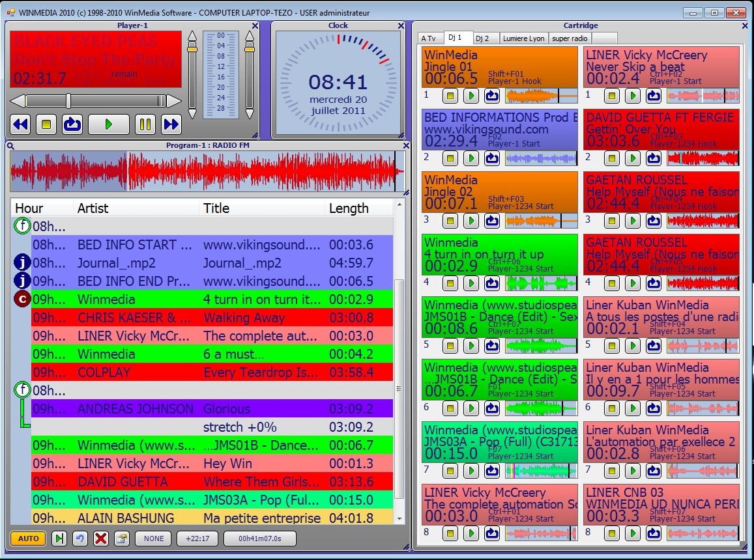Switch to the Dj 1 tab

(x=456, y=38)
